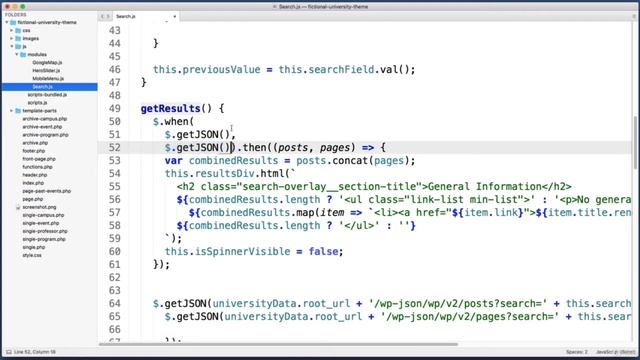Open the Spaces: 2 indentation menu
The width and height of the screenshot is (640, 360).
(577, 352)
